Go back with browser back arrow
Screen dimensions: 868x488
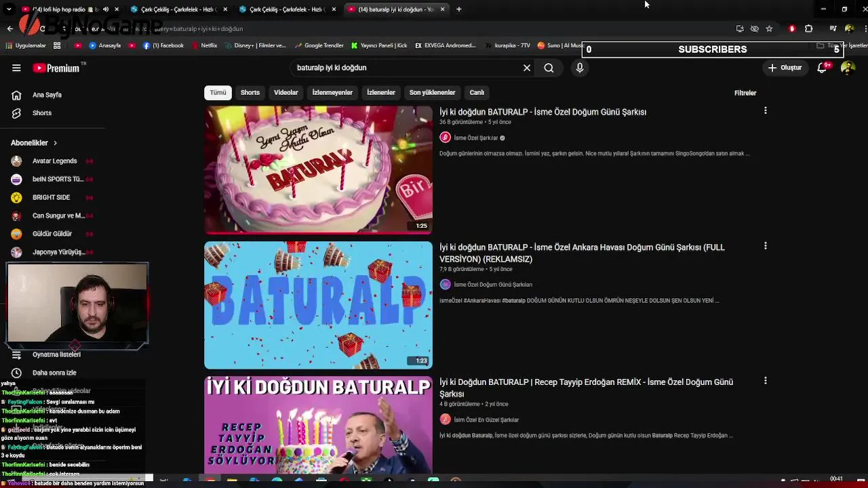(x=9, y=28)
